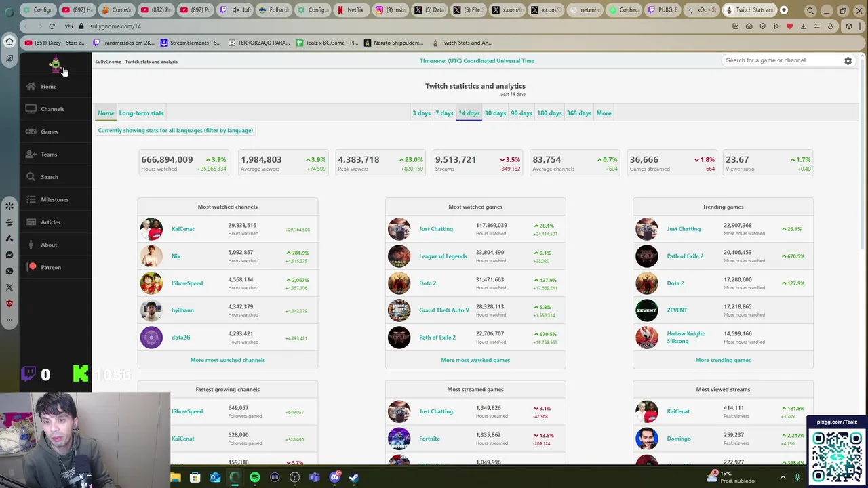Open X (Twitter) in browser sidebar

click(9, 287)
